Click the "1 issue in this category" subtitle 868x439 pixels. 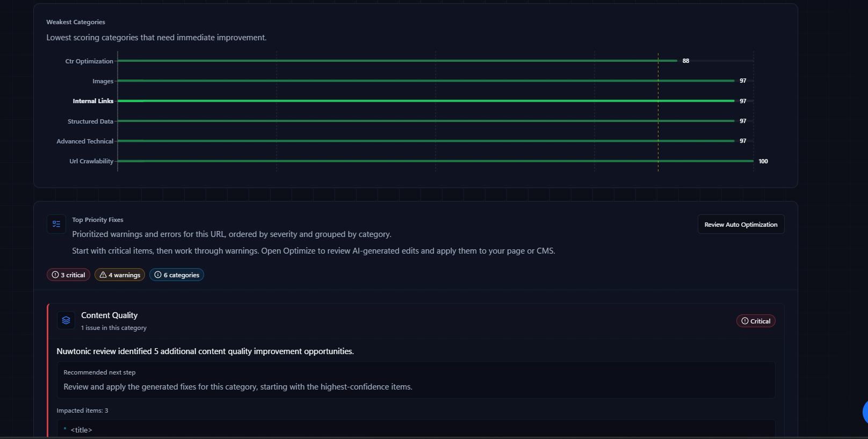click(x=114, y=328)
